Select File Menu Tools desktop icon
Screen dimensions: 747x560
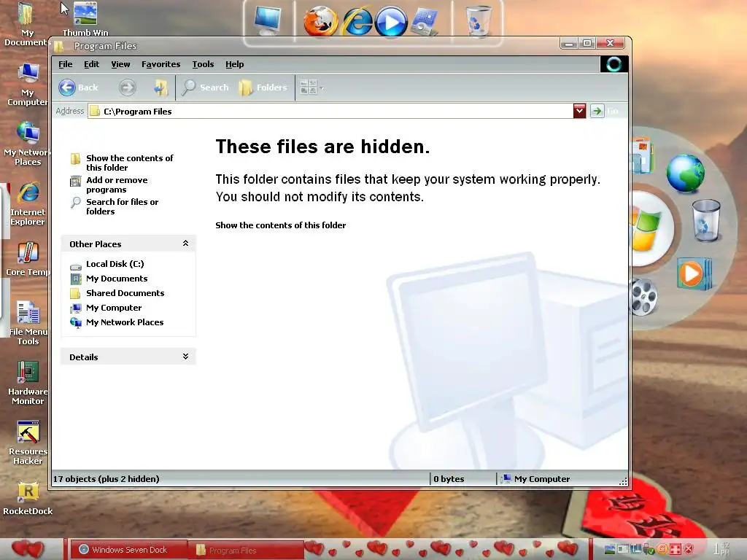click(28, 323)
